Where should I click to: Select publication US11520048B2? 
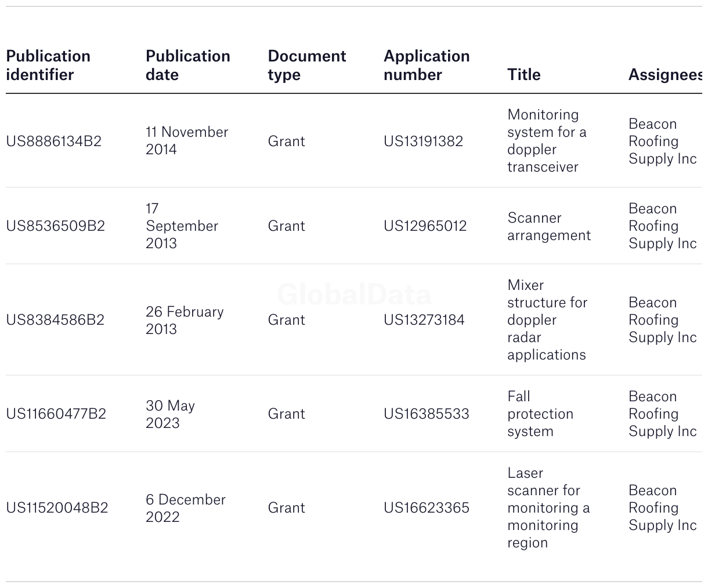57,507
